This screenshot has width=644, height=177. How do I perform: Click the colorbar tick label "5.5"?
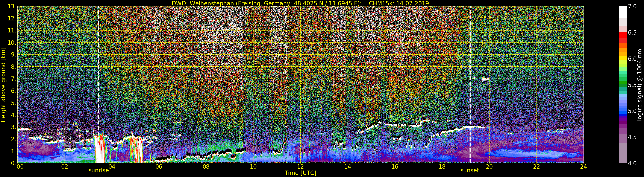tap(632, 85)
